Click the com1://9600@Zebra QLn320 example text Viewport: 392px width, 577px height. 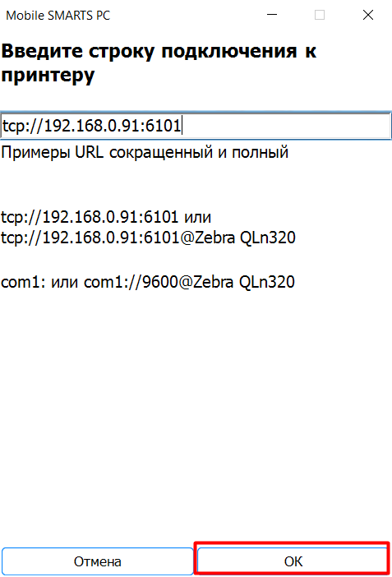[189, 282]
